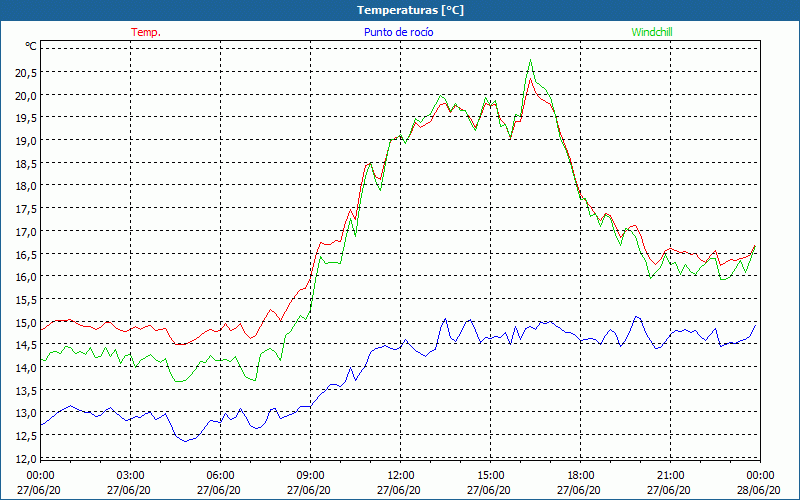Image resolution: width=800 pixels, height=500 pixels.
Task: Click the 12,0 y-axis value
Action: (x=26, y=459)
